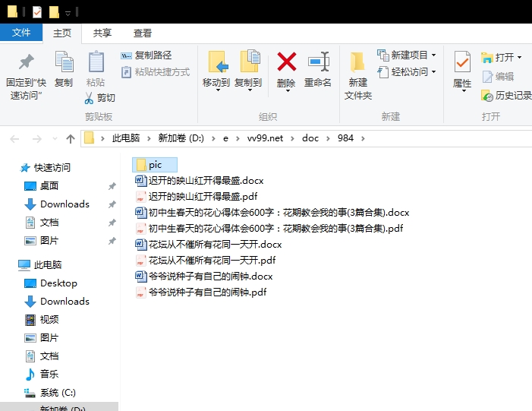This screenshot has width=532, height=411.
Task: Open the File tab
Action: pyautogui.click(x=21, y=33)
